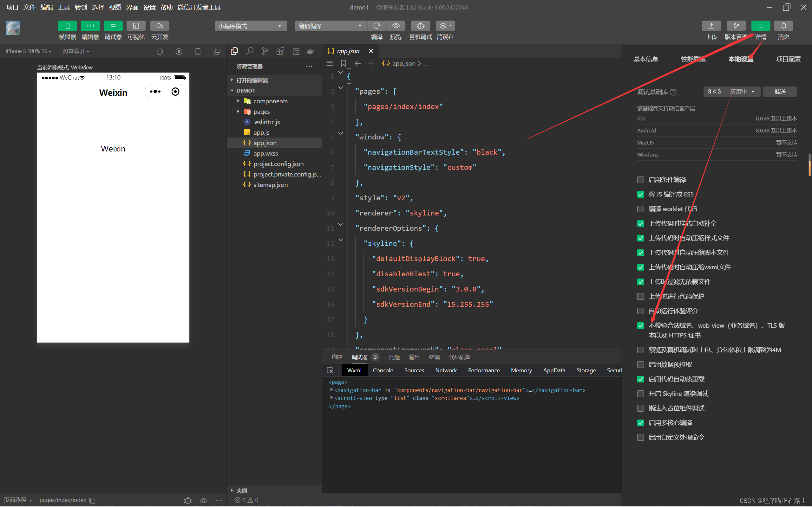Open the 消息 notification bell
812x507 pixels.
[783, 26]
